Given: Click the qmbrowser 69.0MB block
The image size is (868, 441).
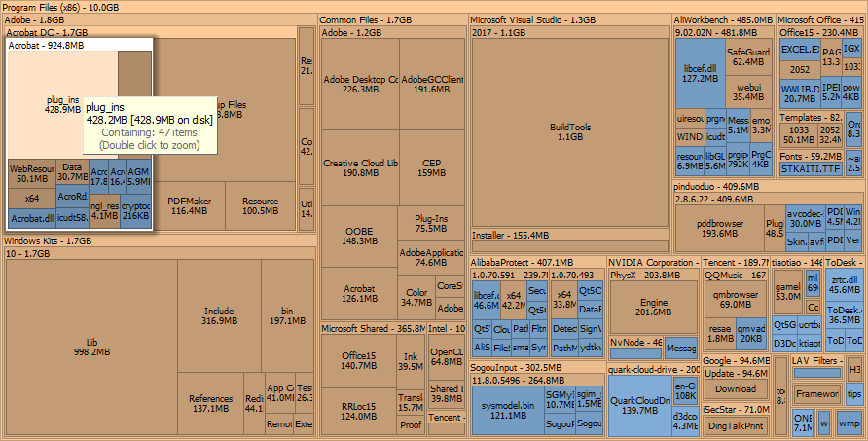Looking at the screenshot, I should click(735, 299).
